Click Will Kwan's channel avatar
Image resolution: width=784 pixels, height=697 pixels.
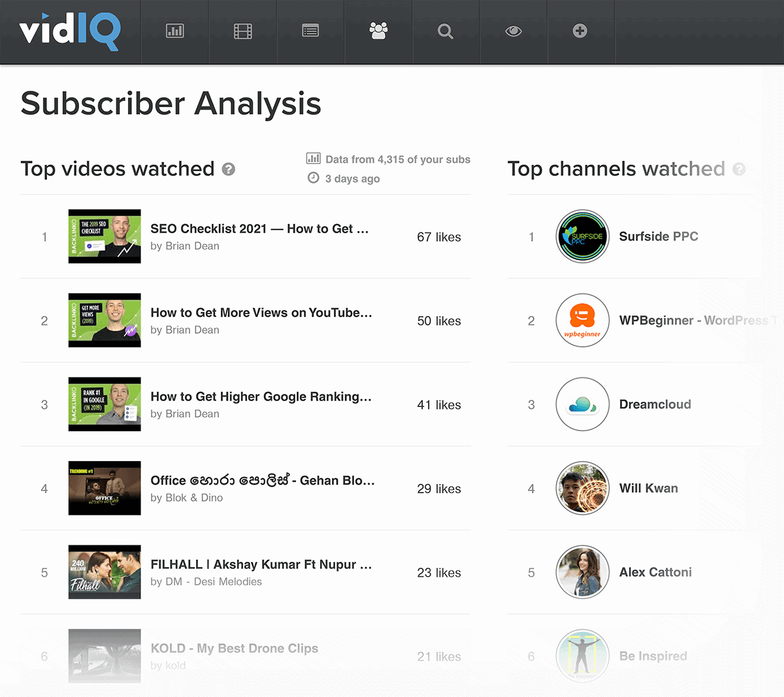point(583,488)
